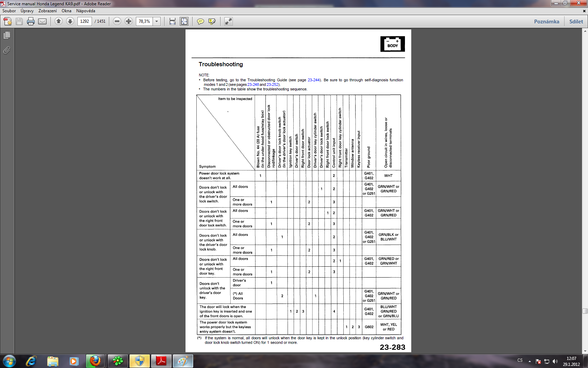
Task: Go to previous page with up arrow
Action: coord(59,21)
